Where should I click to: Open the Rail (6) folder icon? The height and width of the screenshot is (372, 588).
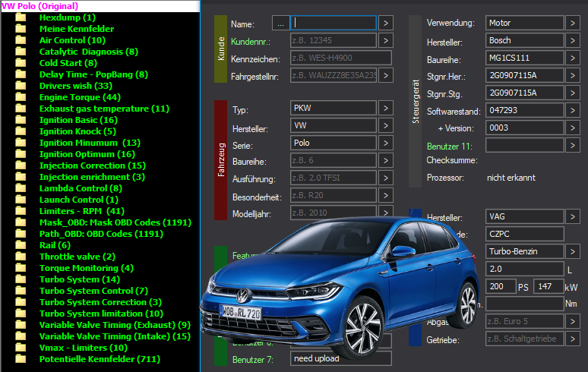[x=21, y=245]
